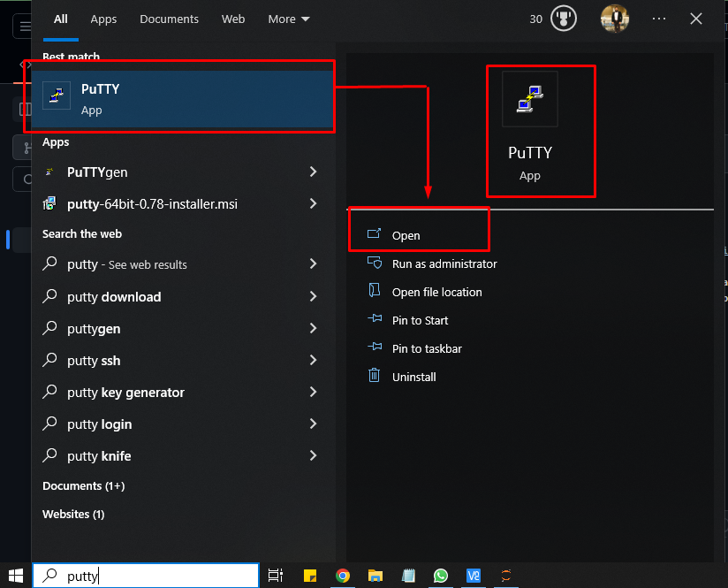Click the Microsoft Rewards trophy icon
Image resolution: width=728 pixels, height=588 pixels.
[x=563, y=18]
